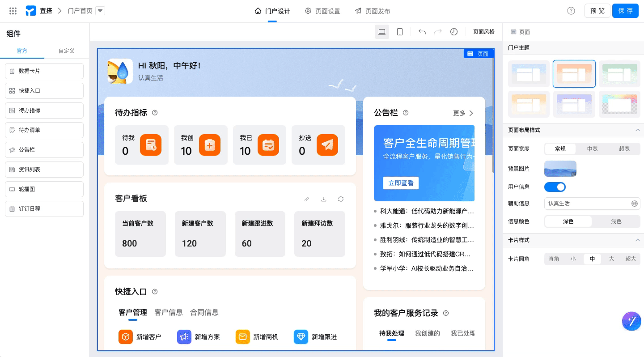Viewport: 644px width, 357px height.
Task: Select the blue portal theme
Action: 529,73
